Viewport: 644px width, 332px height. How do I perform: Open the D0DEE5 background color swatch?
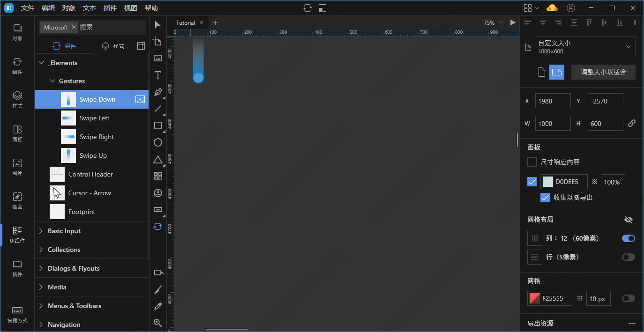click(547, 182)
